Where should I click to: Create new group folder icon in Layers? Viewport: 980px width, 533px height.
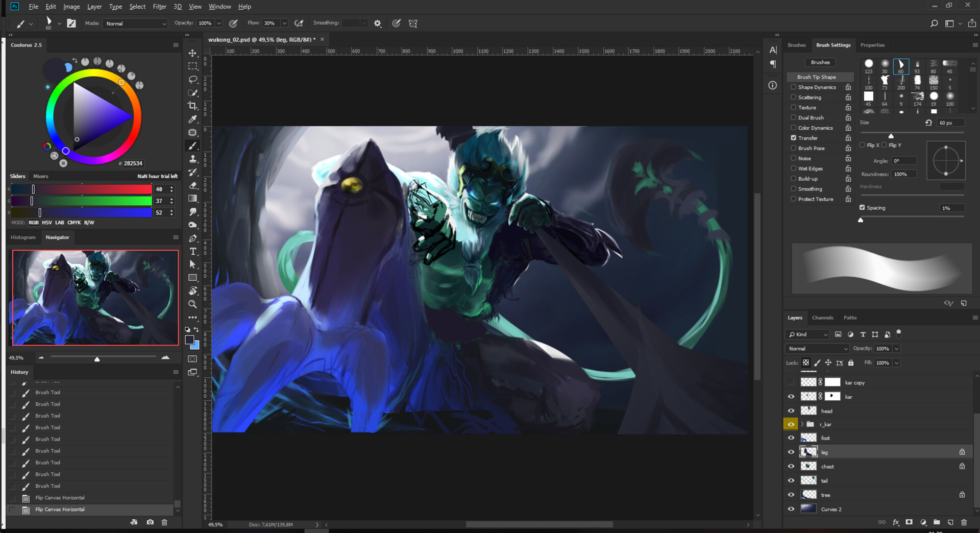[937, 522]
